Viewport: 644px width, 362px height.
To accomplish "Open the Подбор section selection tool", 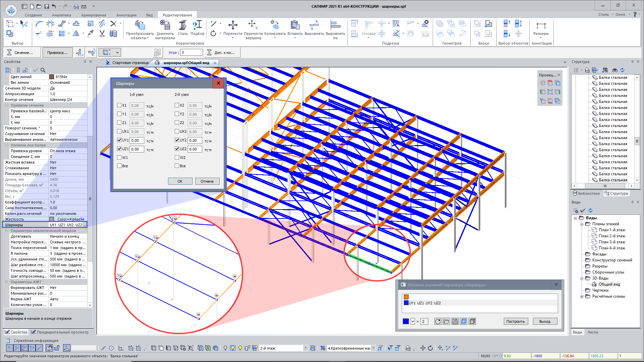I will coord(197,25).
